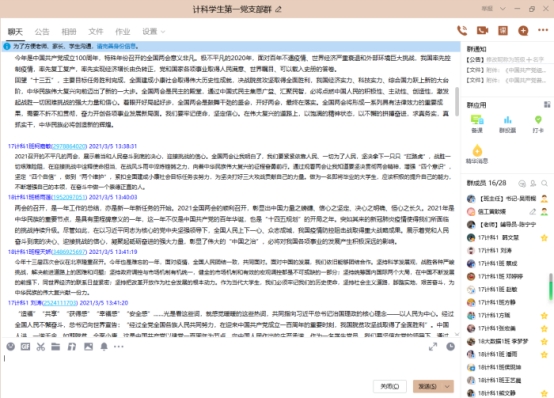Open the 【公告】 group notice item
This screenshot has width=554, height=398.
point(505,60)
